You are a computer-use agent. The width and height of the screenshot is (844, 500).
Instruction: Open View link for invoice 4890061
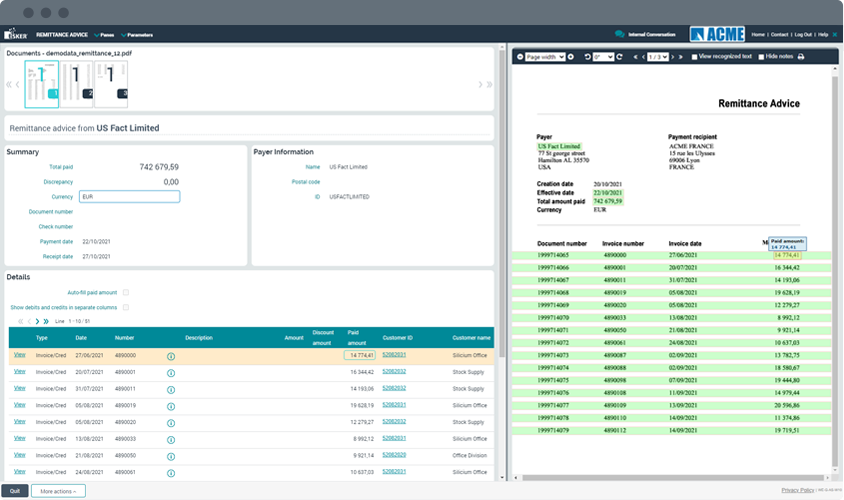point(19,471)
